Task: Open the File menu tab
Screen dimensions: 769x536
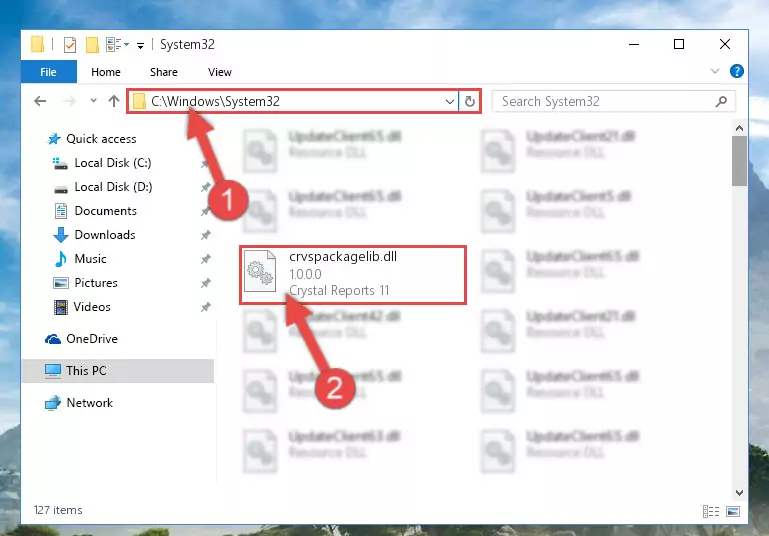Action: pyautogui.click(x=49, y=72)
